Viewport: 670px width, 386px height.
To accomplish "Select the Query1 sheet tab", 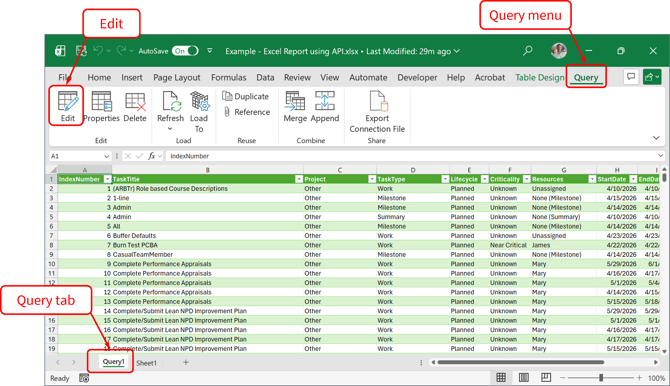I will 113,362.
